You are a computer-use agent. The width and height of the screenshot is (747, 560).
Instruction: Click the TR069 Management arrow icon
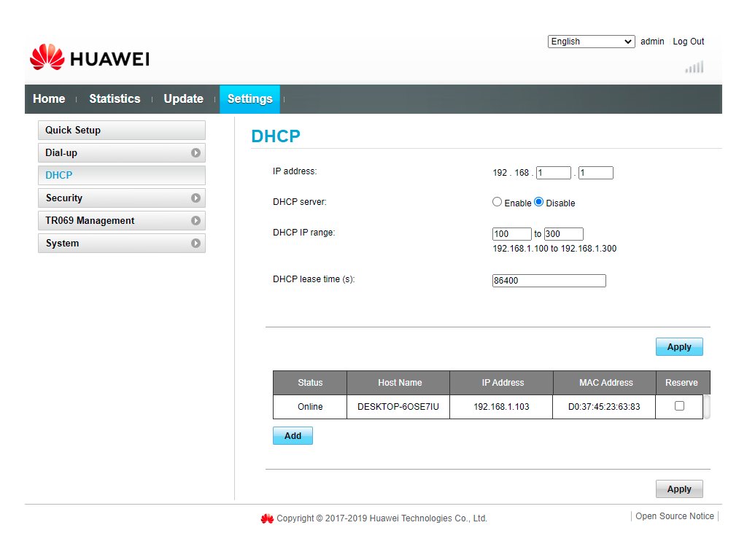coord(196,221)
